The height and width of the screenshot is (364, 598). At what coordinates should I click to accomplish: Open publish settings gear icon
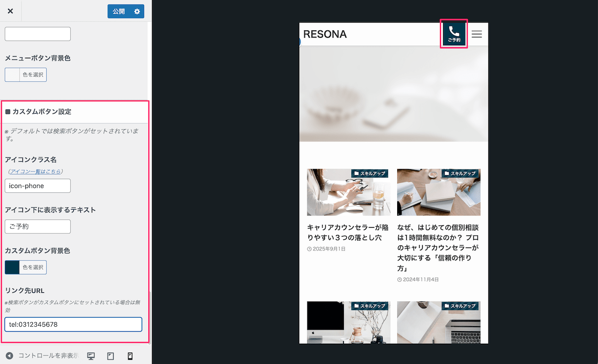137,11
